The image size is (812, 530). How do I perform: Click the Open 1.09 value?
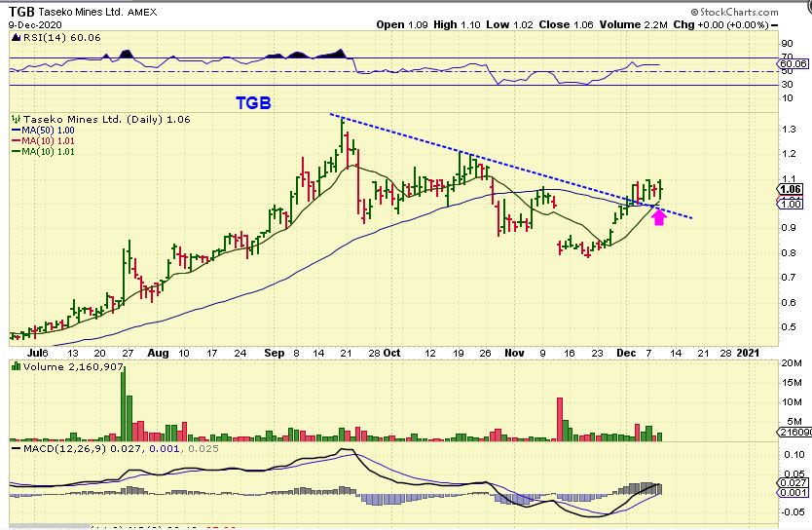(x=402, y=24)
